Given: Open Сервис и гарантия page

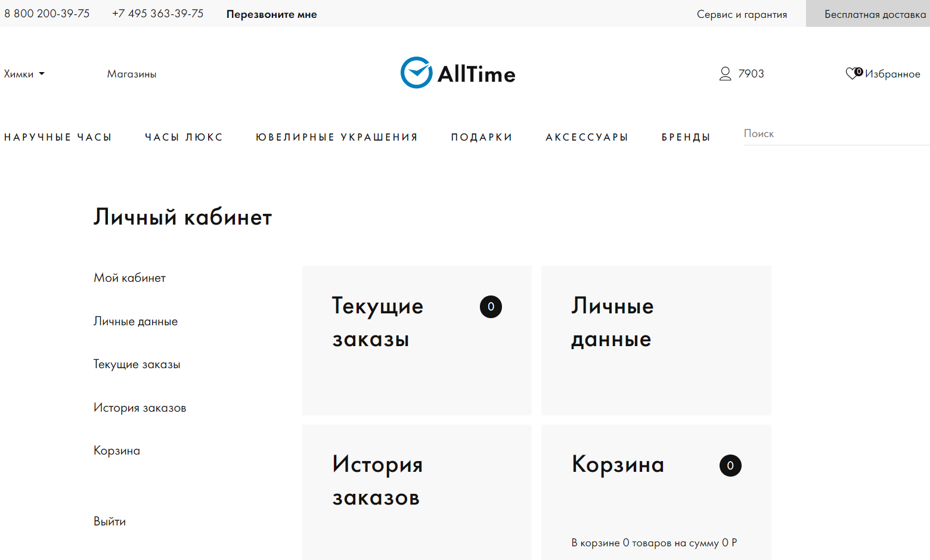Looking at the screenshot, I should [x=742, y=14].
